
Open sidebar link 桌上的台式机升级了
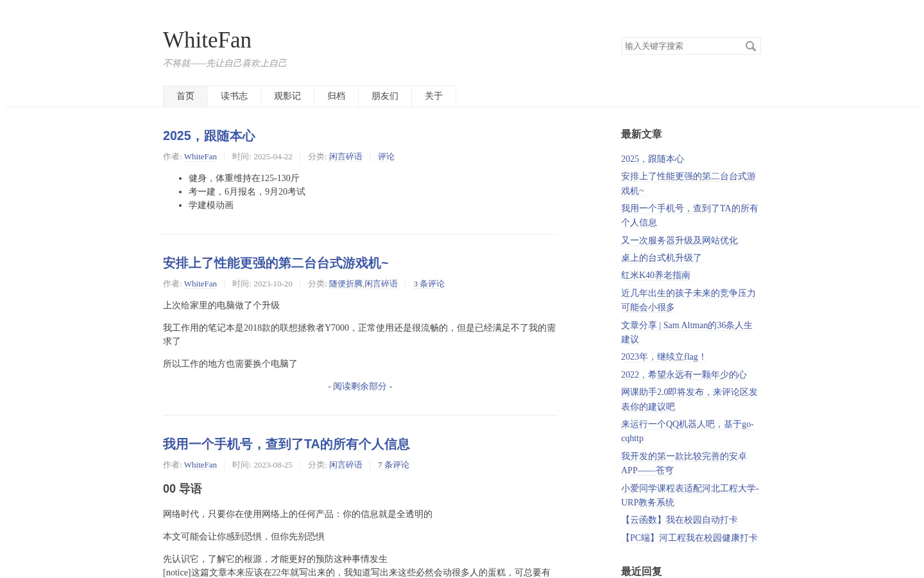(662, 258)
